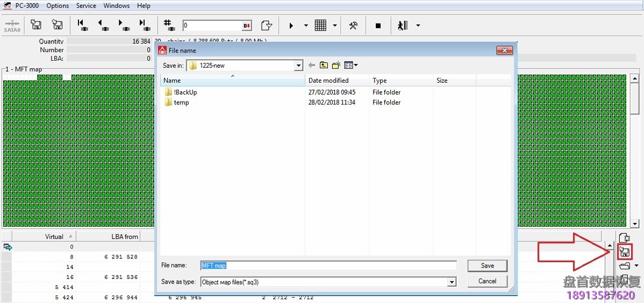Click the current-row arrow indicator in table
This screenshot has height=303, width=644.
pos(7,247)
